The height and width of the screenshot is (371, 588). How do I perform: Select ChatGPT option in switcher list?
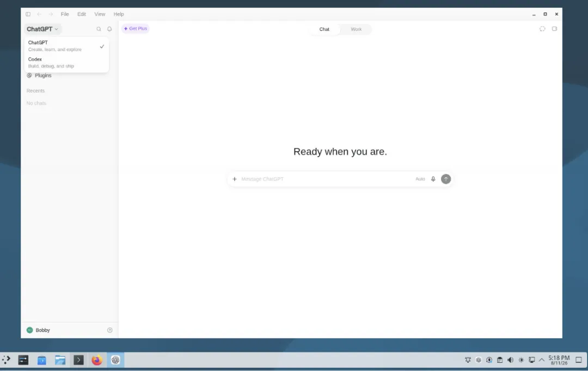tap(66, 46)
